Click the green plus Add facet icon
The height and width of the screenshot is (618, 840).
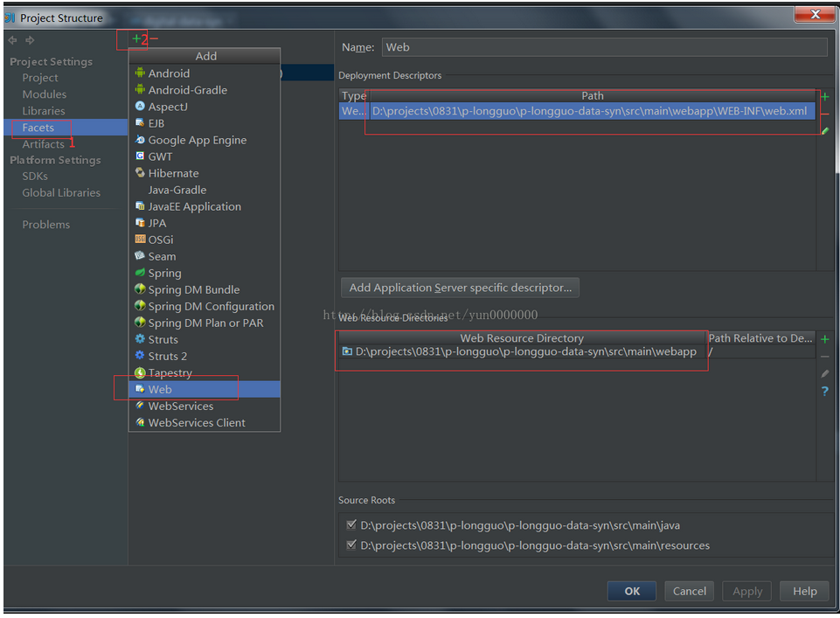(136, 38)
